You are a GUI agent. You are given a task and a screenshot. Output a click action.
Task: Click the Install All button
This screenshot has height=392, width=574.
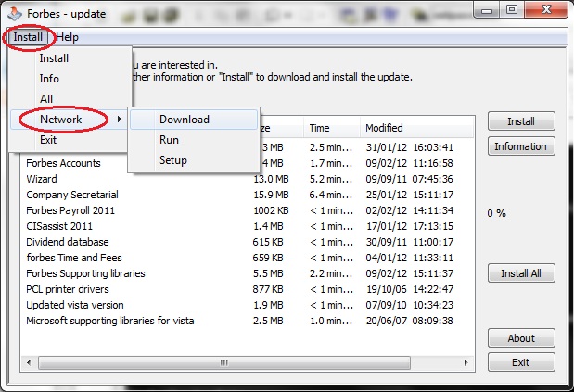(x=521, y=273)
